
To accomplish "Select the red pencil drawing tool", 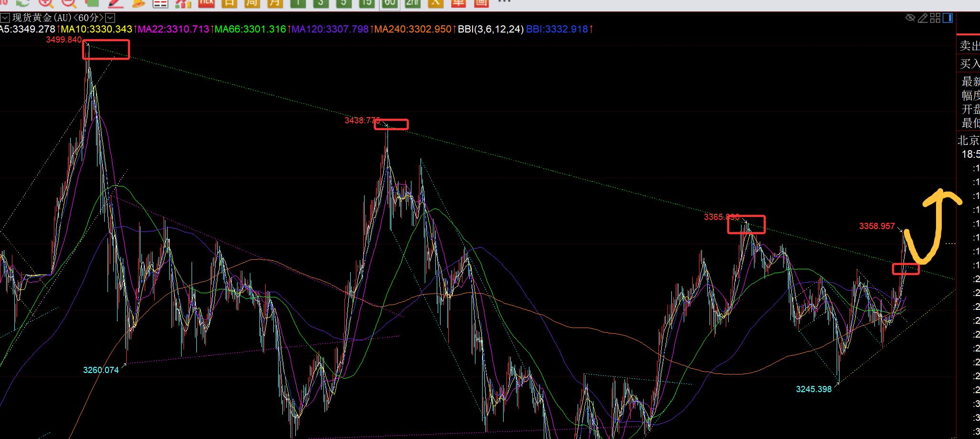I will pos(115,3).
